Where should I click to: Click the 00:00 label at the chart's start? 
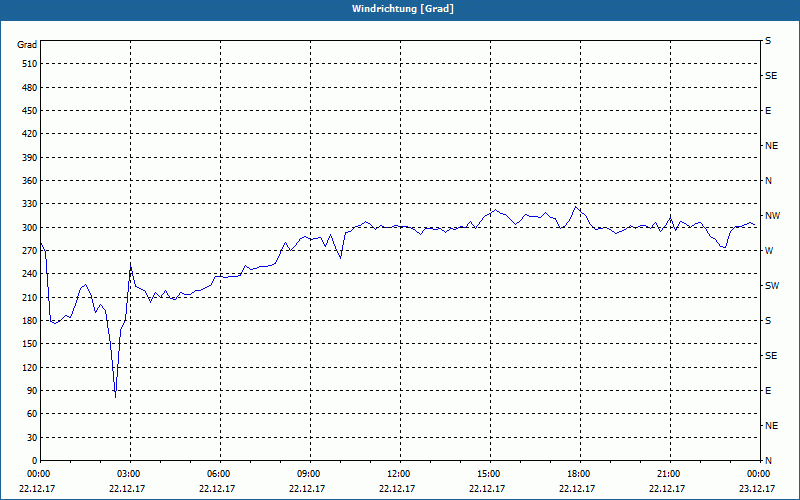40,474
